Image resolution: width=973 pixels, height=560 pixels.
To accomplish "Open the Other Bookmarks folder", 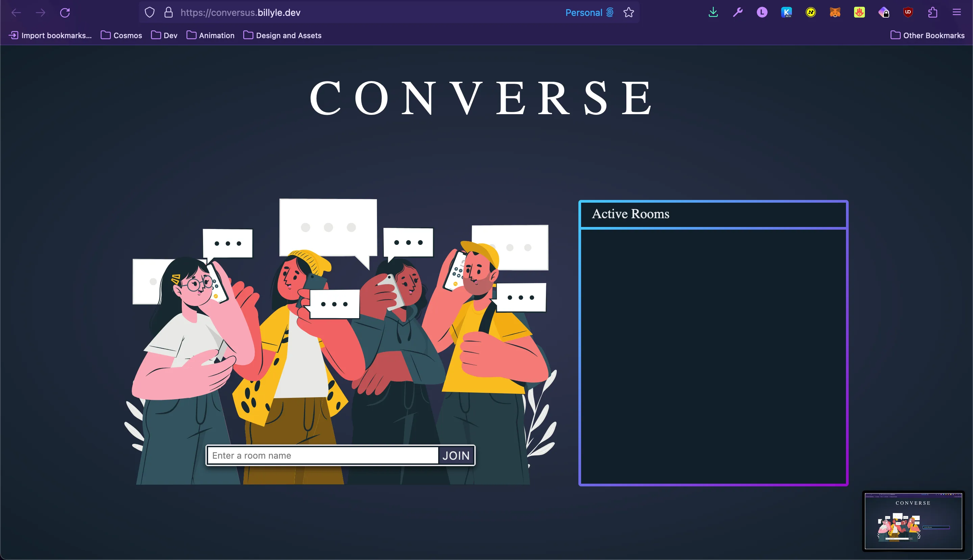I will (928, 35).
